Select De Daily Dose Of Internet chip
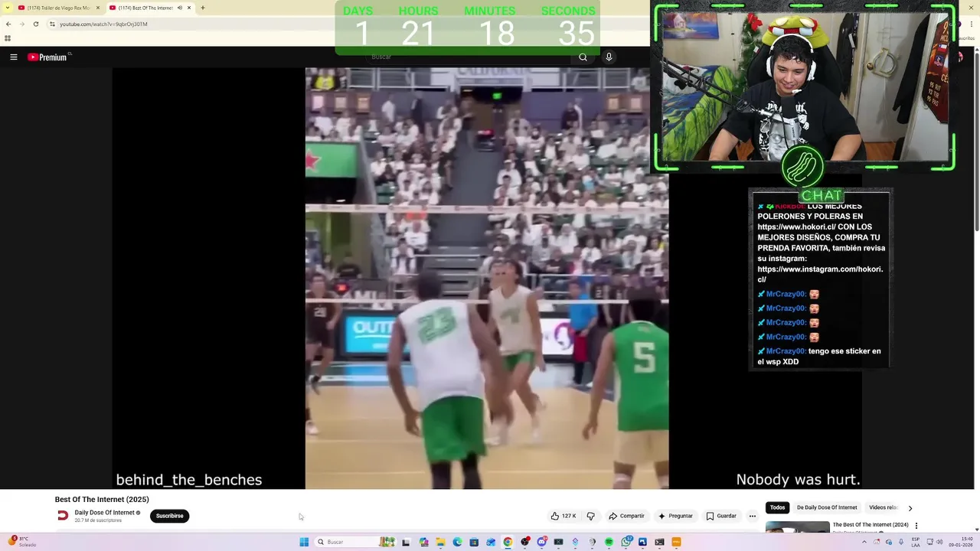Image resolution: width=980 pixels, height=551 pixels. point(827,507)
